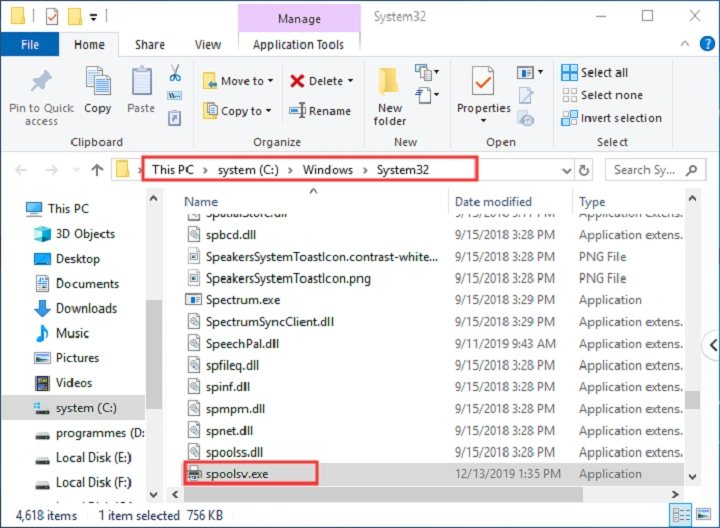This screenshot has height=528, width=720.
Task: Switch to the View tab
Action: (208, 45)
